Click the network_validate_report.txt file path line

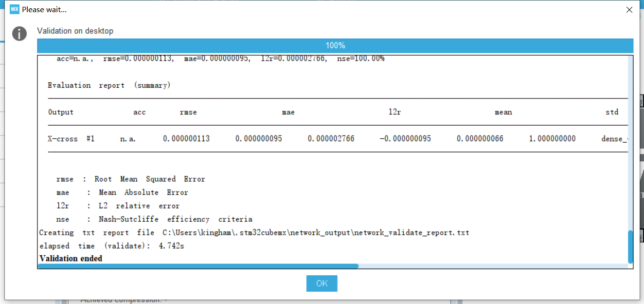[x=254, y=232]
